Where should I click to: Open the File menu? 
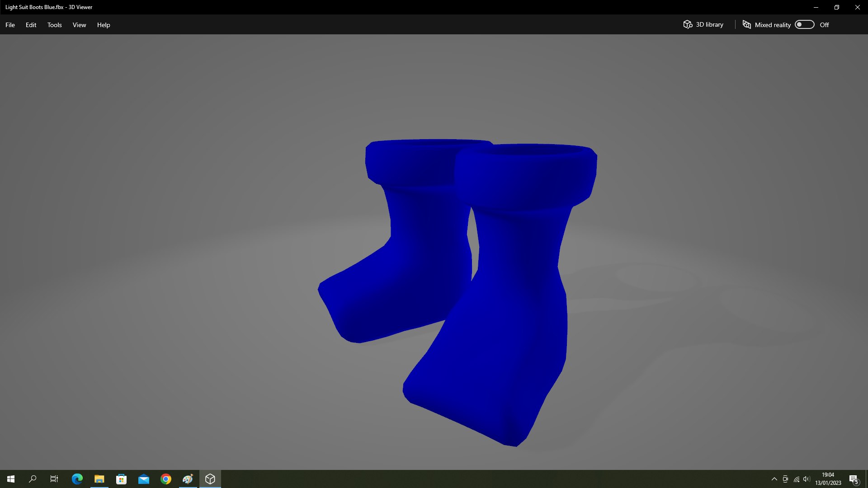pos(10,25)
